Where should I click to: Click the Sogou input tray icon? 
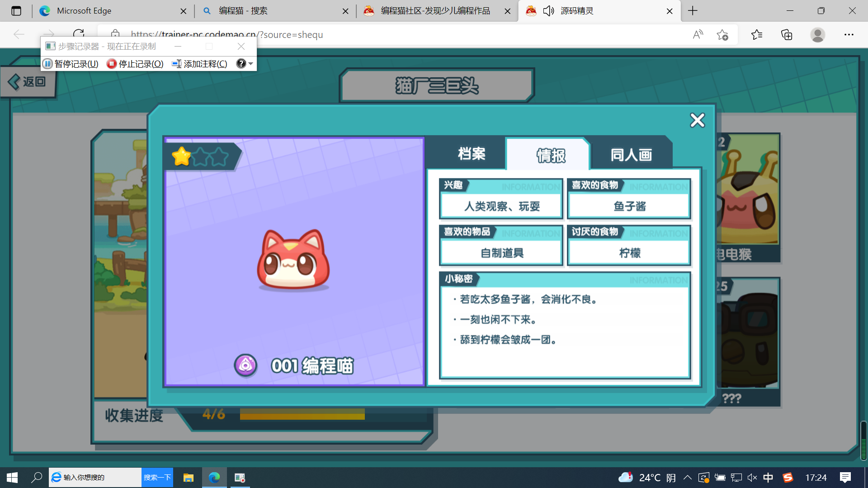tap(788, 478)
